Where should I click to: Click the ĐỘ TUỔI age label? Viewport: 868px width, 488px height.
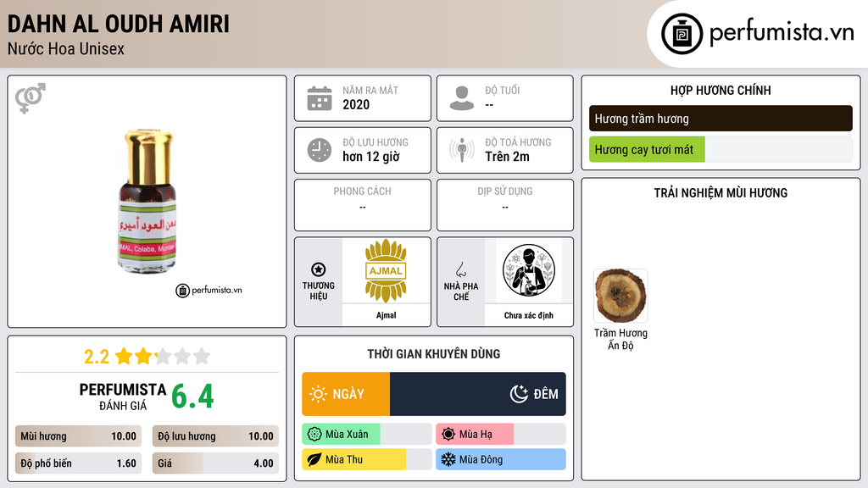pos(503,90)
